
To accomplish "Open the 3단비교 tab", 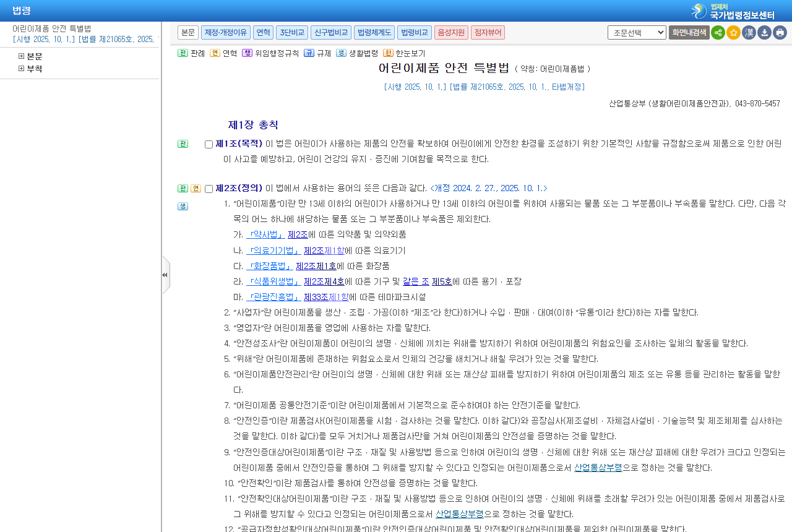I will coord(292,32).
